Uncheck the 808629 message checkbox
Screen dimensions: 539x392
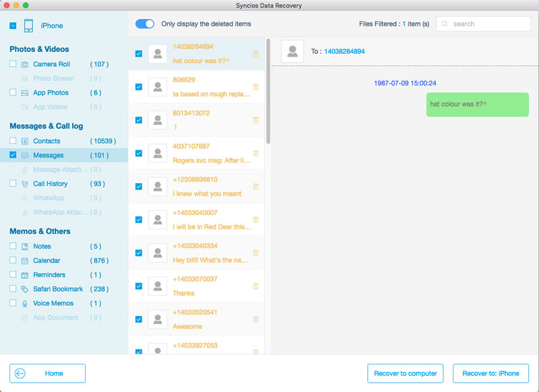(139, 87)
